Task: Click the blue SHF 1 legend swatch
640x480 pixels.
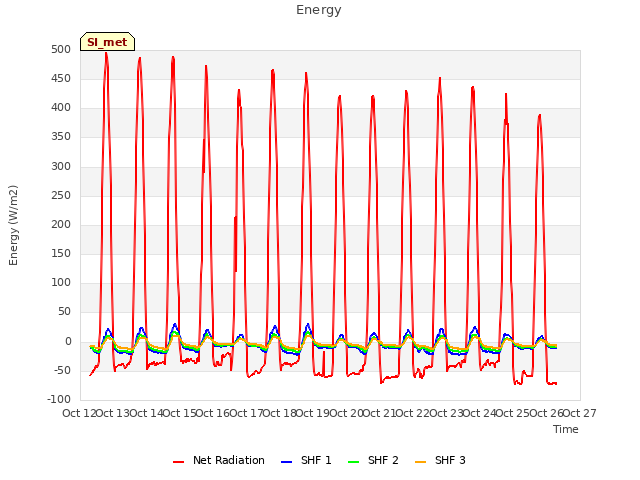Action: (x=287, y=462)
